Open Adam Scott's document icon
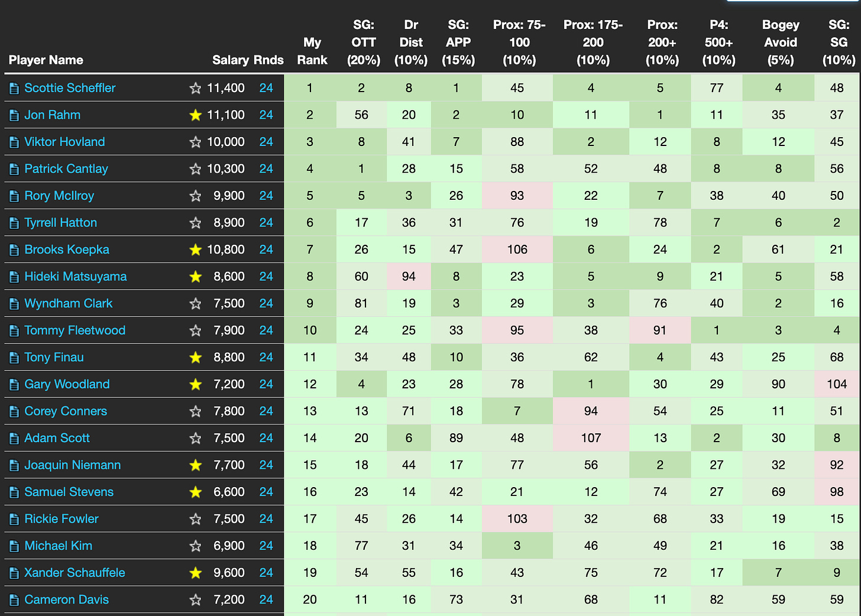The width and height of the screenshot is (861, 616). tap(14, 439)
